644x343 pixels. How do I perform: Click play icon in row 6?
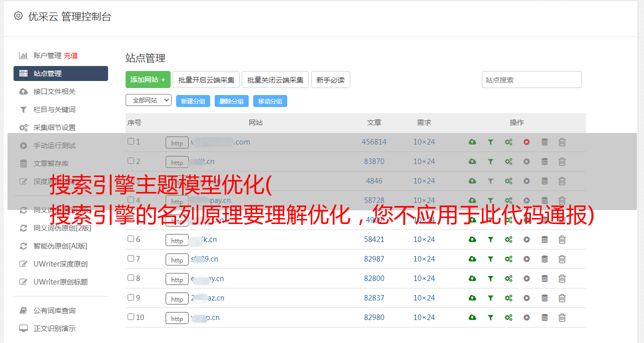[x=526, y=239]
